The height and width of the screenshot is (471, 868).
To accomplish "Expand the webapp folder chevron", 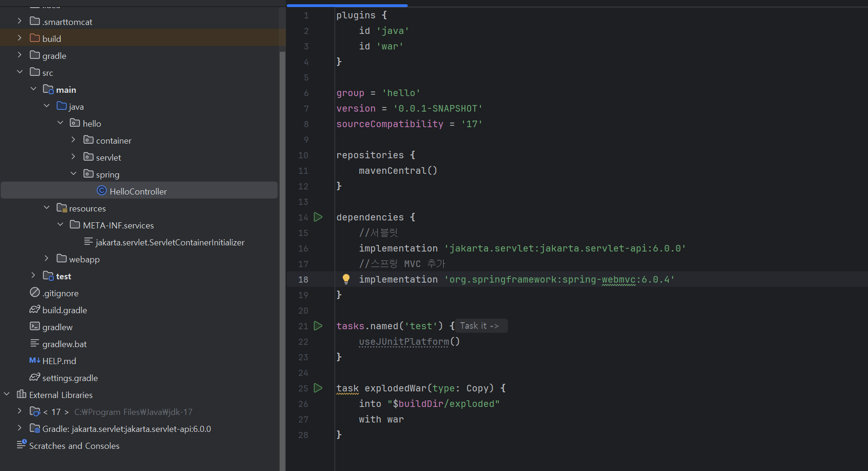I will pyautogui.click(x=46, y=259).
